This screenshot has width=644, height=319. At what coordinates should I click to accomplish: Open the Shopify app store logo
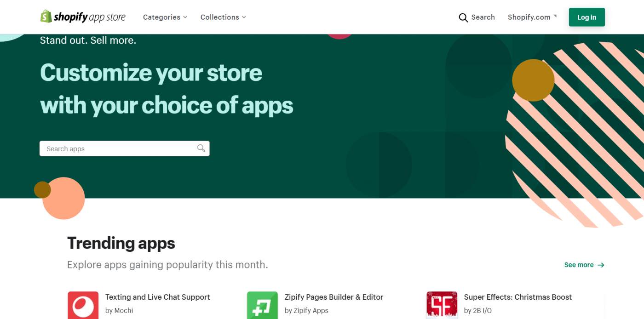tap(83, 17)
